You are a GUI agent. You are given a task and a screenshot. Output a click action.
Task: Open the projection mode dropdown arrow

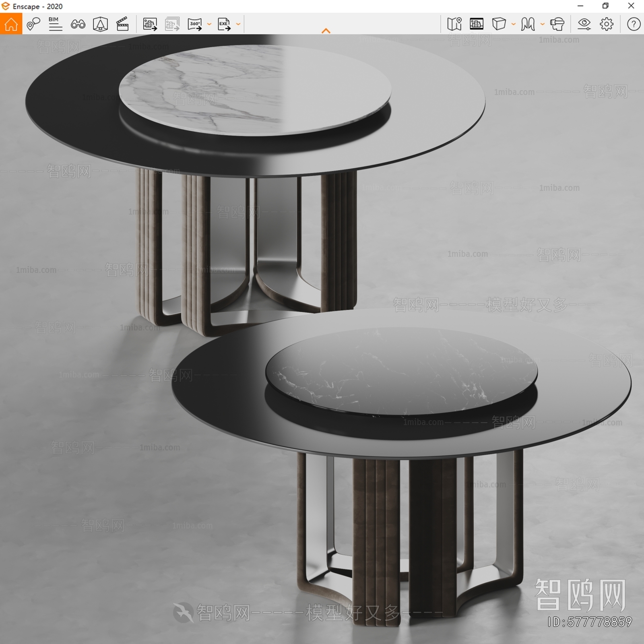513,24
